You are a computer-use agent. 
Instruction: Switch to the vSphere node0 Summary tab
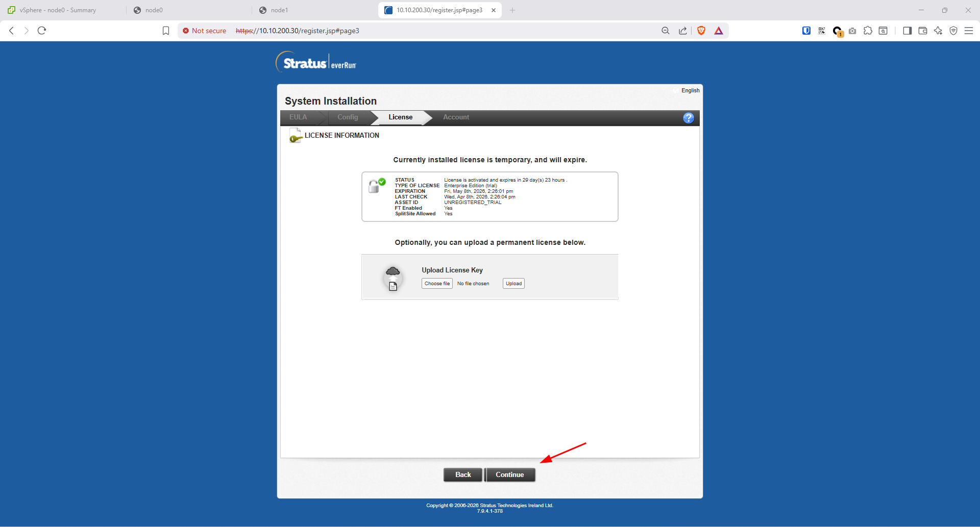tap(58, 10)
